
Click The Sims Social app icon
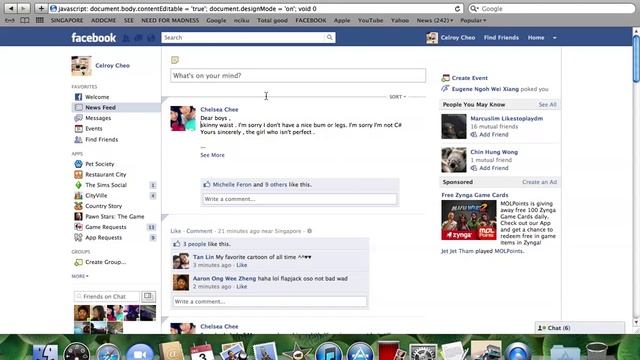[x=78, y=185]
